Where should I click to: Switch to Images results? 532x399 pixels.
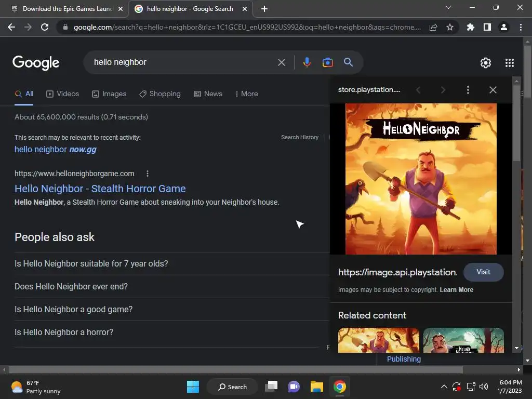109,94
